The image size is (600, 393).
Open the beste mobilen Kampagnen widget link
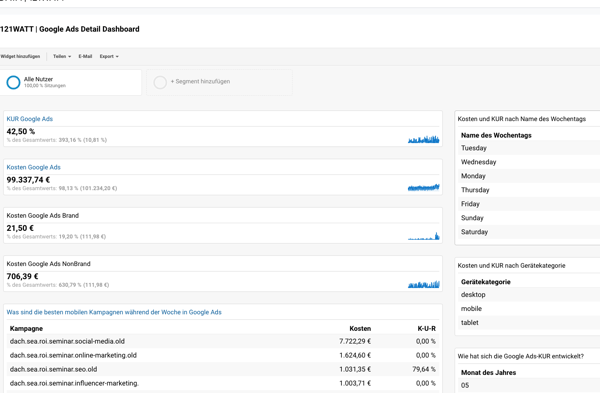114,312
